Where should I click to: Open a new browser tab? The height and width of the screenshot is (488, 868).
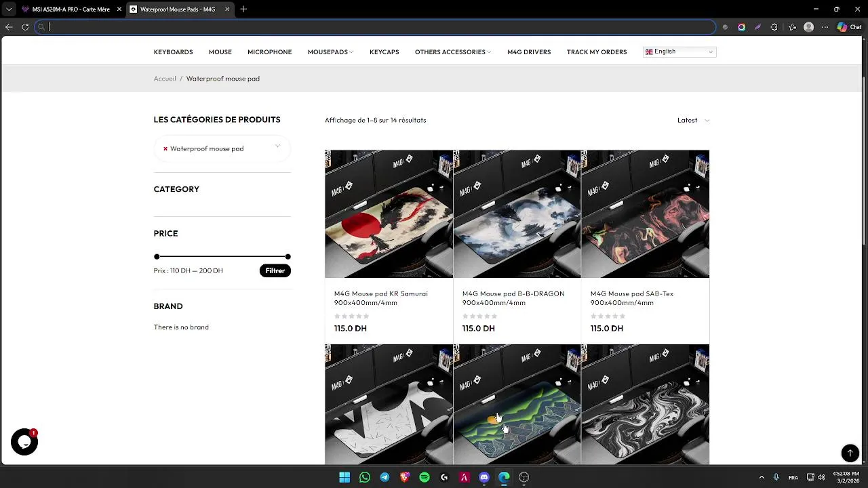[243, 9]
